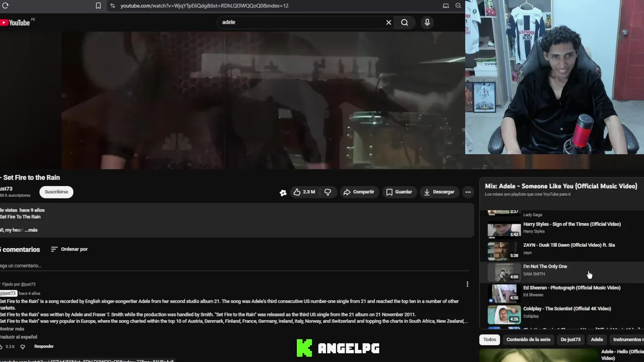
Task: Play Coldplay - The Scientist (Official 4K Video)
Action: click(567, 309)
